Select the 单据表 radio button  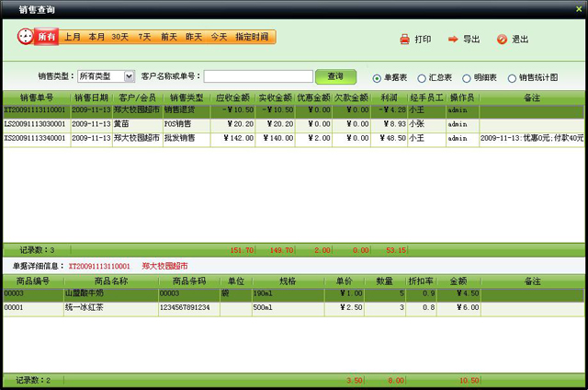click(x=377, y=78)
